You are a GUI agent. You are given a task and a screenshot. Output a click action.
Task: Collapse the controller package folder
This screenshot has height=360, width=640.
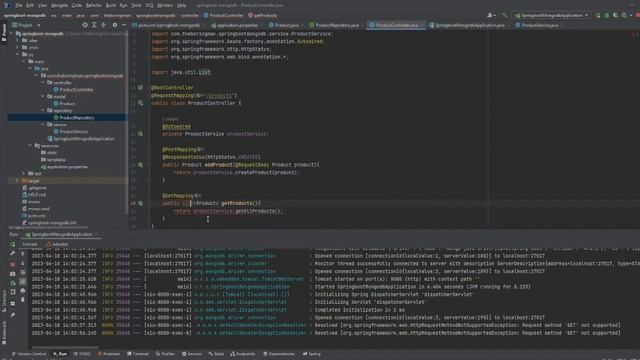pos(43,82)
